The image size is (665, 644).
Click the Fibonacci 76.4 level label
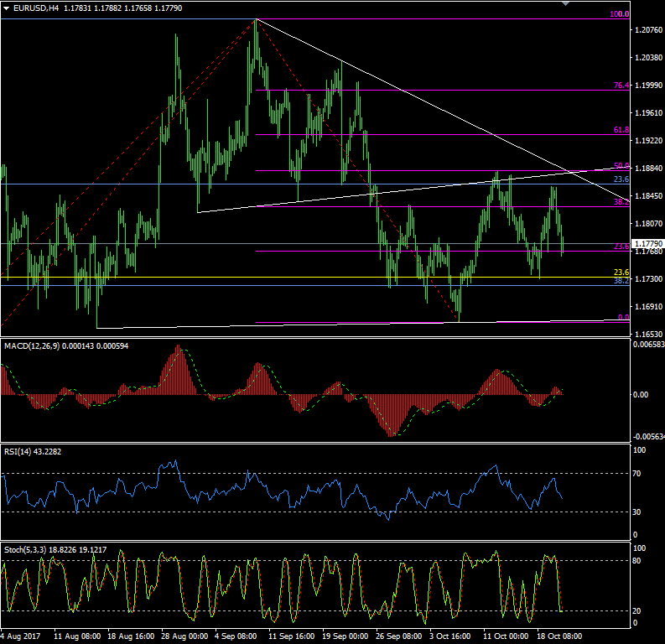621,86
